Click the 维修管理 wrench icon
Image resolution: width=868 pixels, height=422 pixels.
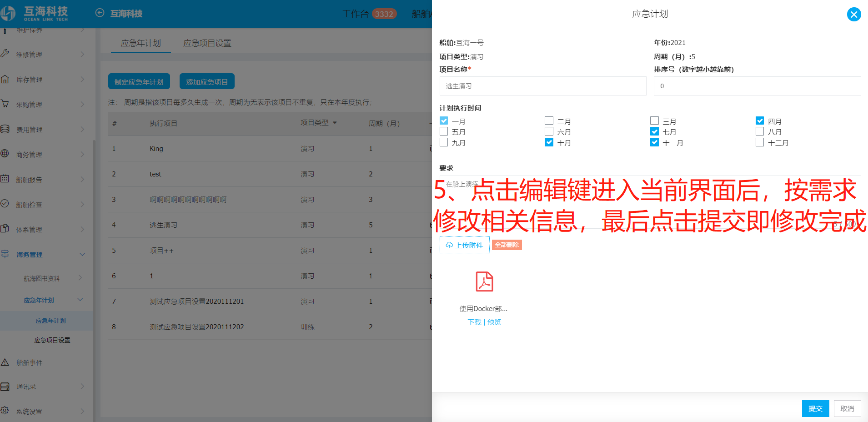pyautogui.click(x=5, y=53)
